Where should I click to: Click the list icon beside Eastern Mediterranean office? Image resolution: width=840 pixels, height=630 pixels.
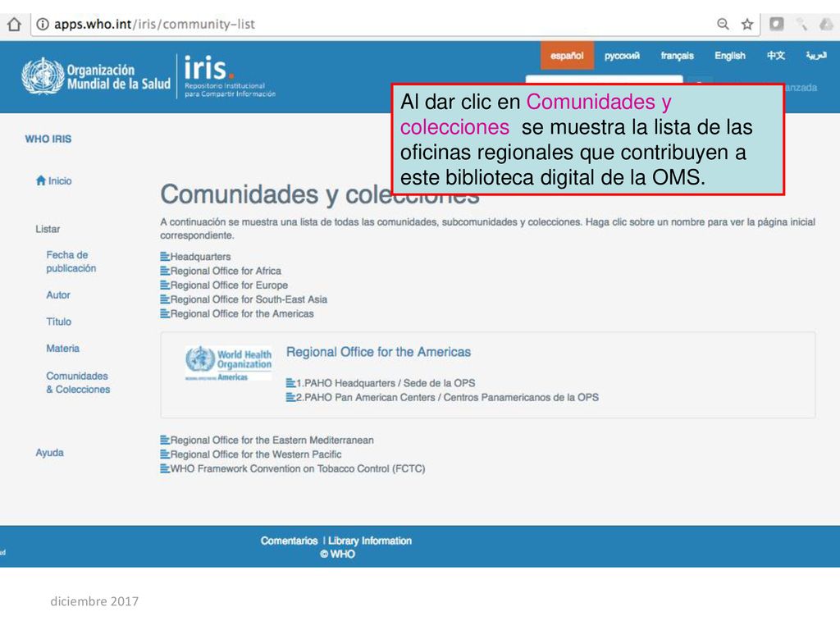coord(164,441)
